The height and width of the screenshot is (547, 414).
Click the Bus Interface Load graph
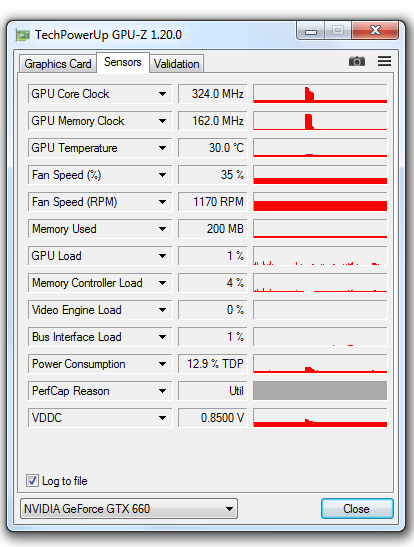[320, 337]
